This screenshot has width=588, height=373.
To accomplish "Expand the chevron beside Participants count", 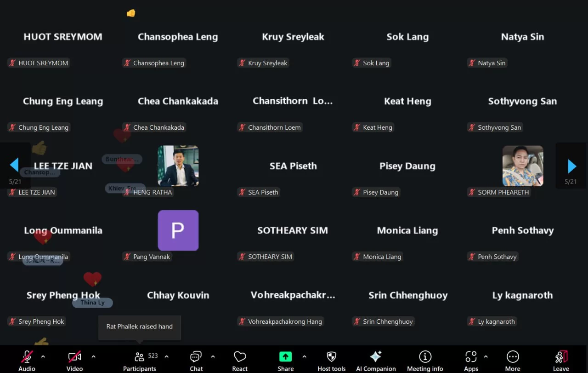I will click(x=166, y=356).
